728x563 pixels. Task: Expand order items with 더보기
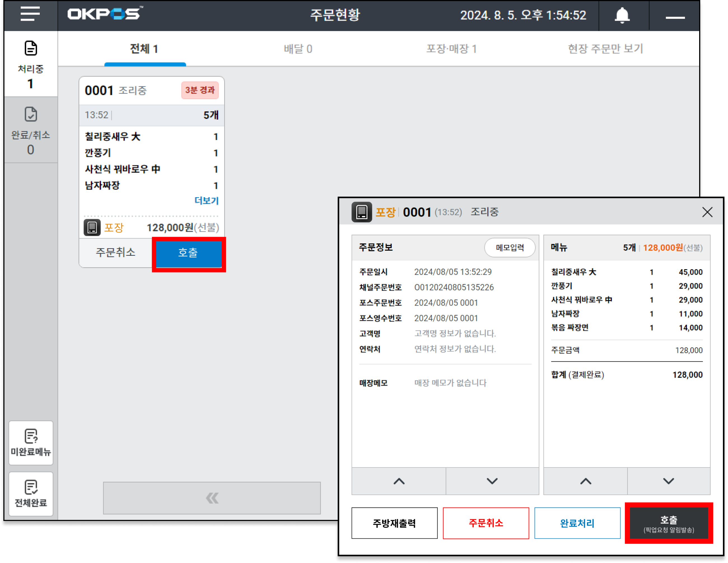click(206, 201)
